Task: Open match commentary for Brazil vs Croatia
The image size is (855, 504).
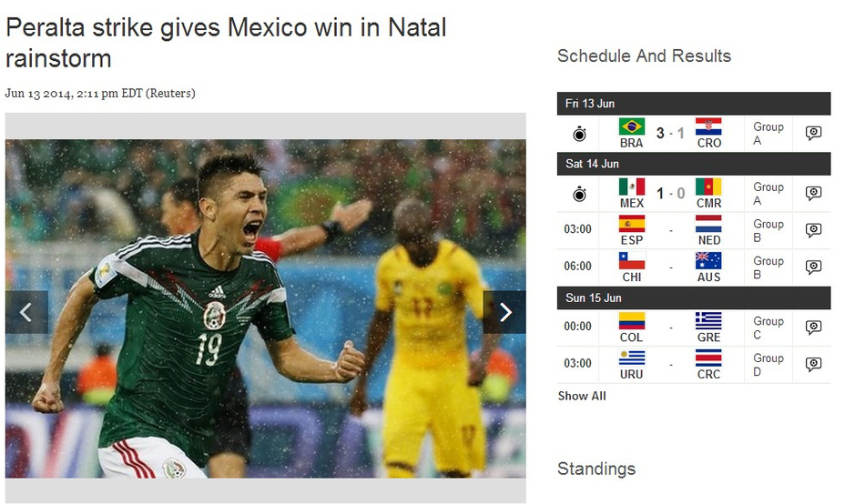Action: (813, 133)
